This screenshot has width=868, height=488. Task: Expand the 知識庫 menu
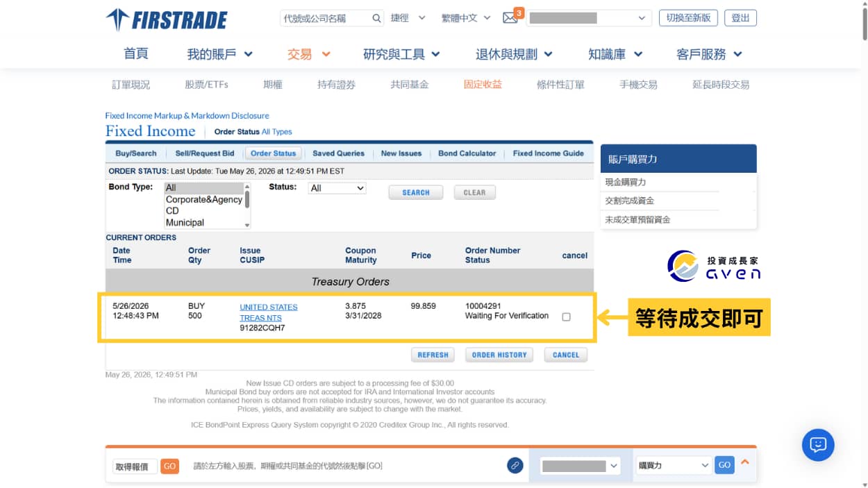pyautogui.click(x=615, y=54)
